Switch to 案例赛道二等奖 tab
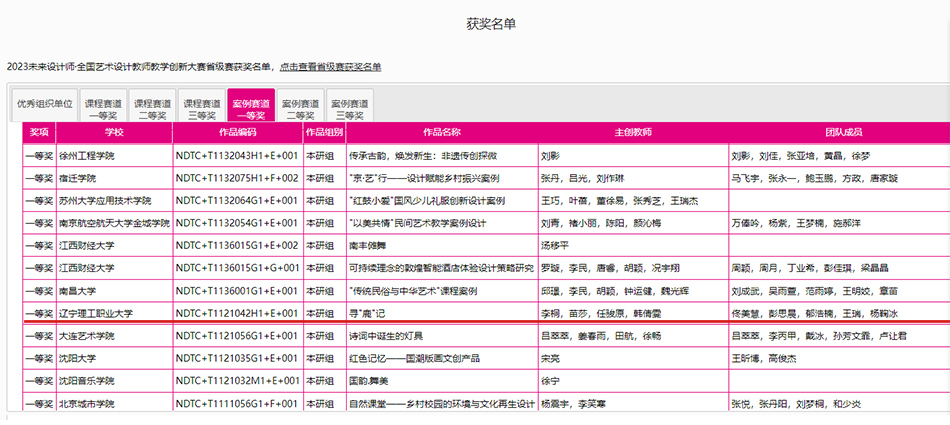This screenshot has width=950, height=425. (300, 107)
